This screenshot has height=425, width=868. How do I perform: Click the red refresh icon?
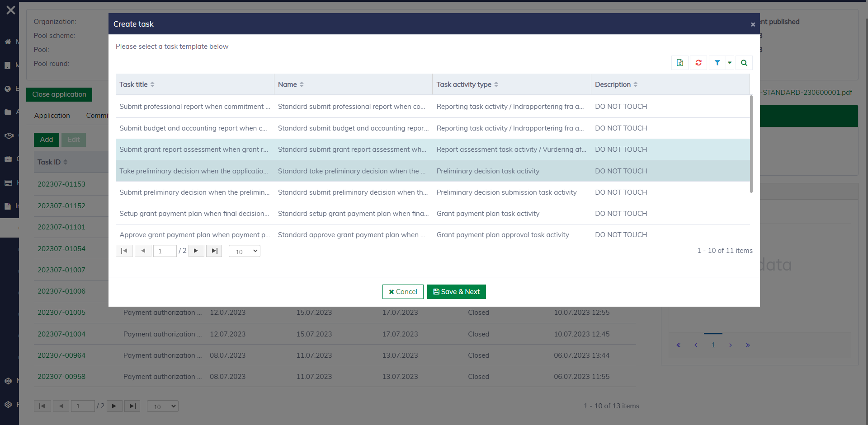(698, 63)
